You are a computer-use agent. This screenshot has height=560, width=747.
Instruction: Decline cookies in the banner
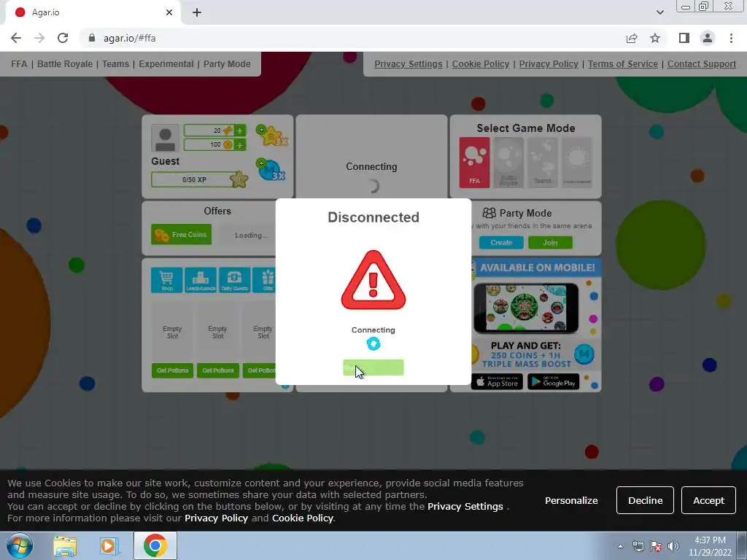click(645, 500)
